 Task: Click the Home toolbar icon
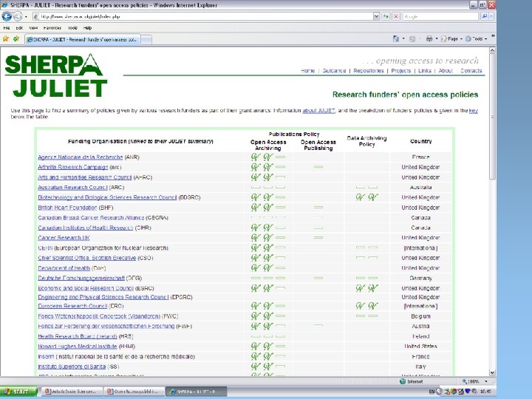pos(396,38)
